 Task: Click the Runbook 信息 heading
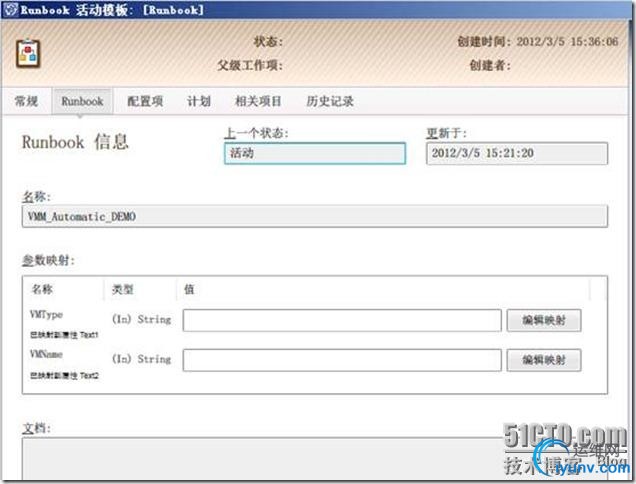[75, 142]
